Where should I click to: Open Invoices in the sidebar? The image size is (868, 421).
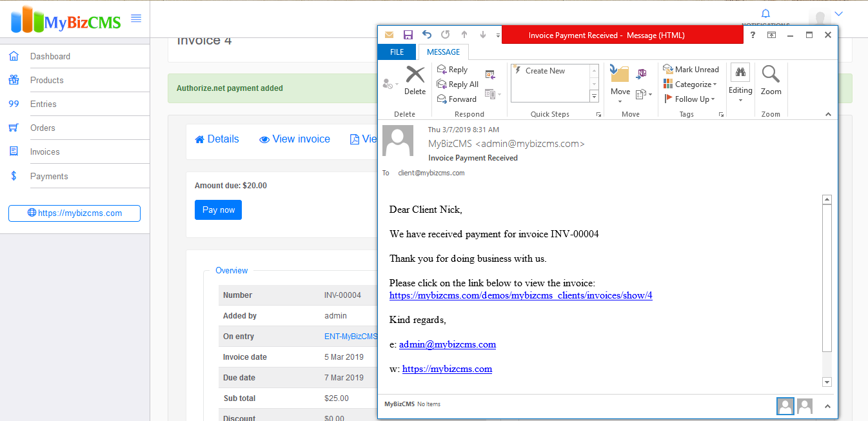[x=45, y=152]
